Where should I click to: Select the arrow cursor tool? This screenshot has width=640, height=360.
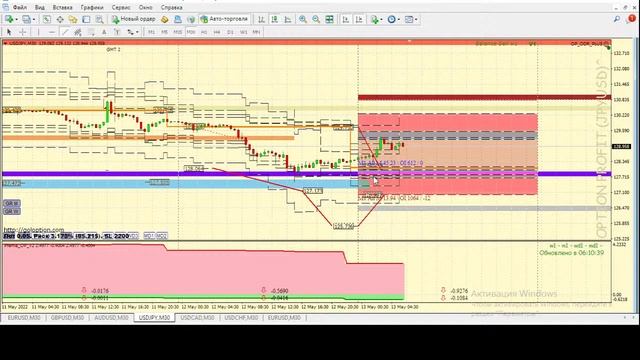click(9, 32)
